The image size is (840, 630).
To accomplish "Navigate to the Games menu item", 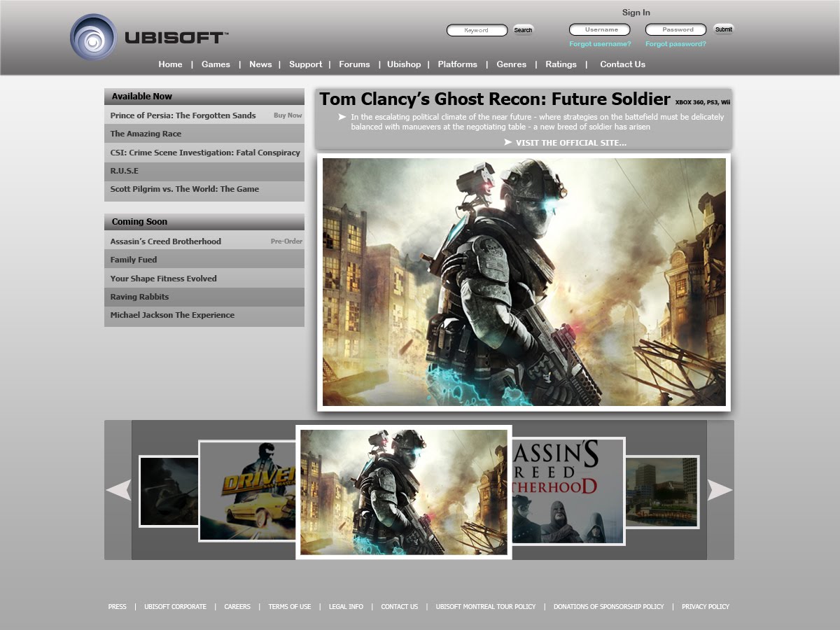I will 216,64.
